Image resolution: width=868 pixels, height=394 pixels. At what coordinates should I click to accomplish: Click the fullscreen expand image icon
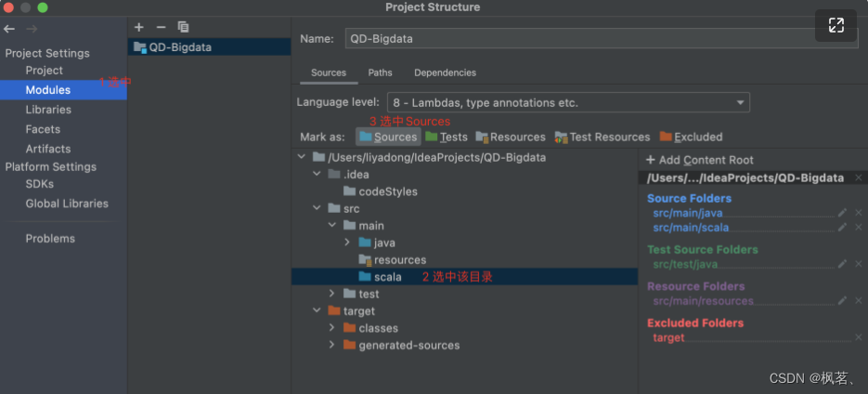click(836, 26)
